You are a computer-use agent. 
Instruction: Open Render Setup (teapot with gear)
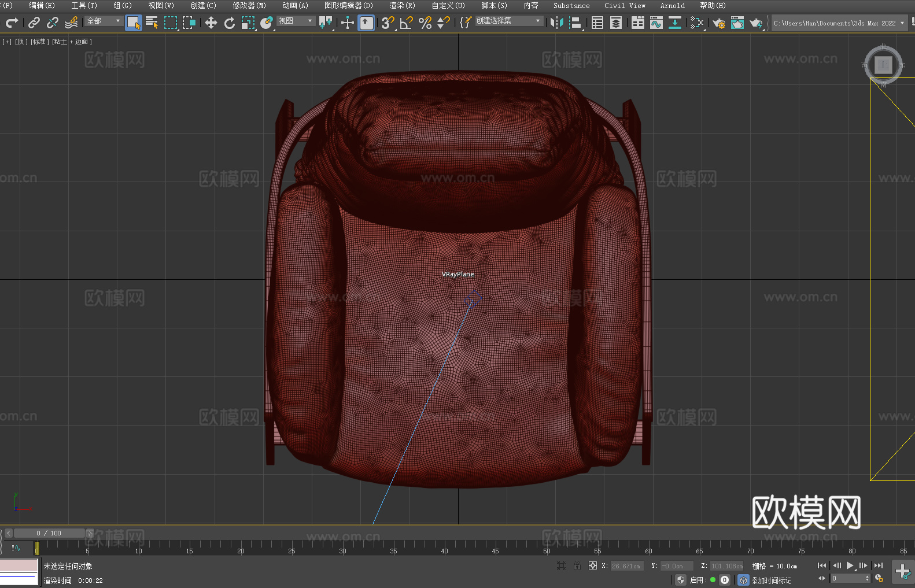[x=719, y=23]
